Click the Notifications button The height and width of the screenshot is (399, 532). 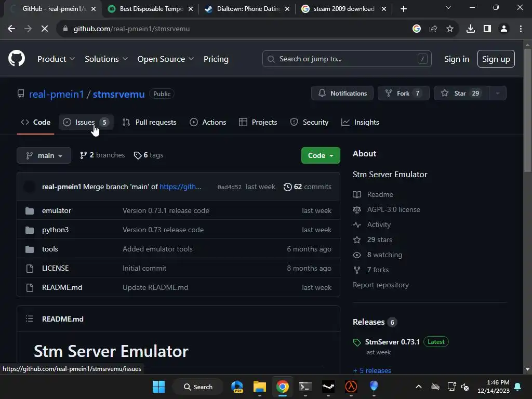coord(342,94)
